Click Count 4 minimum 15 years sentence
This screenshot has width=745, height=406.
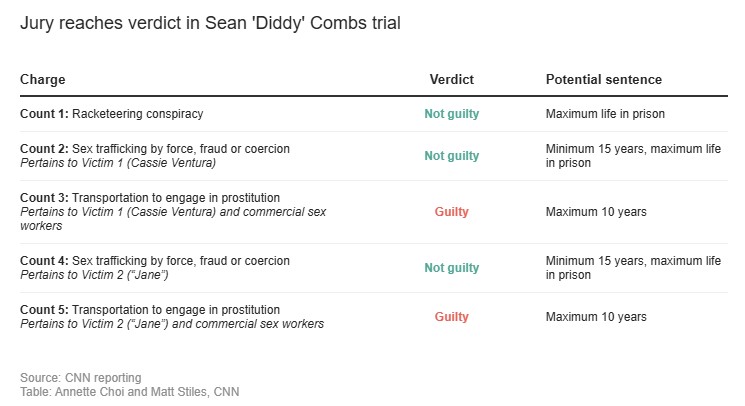tap(633, 268)
